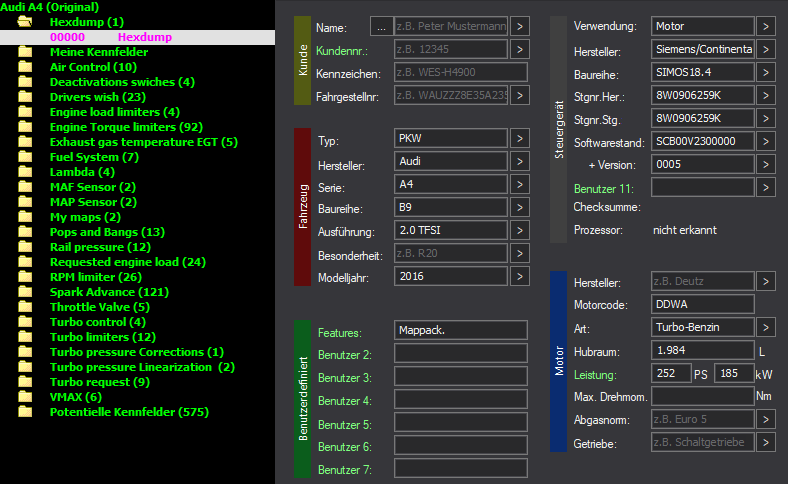Screen dimensions: 788x484
Task: Click folder icon beside Drivers wish (23)
Action: pos(25,97)
